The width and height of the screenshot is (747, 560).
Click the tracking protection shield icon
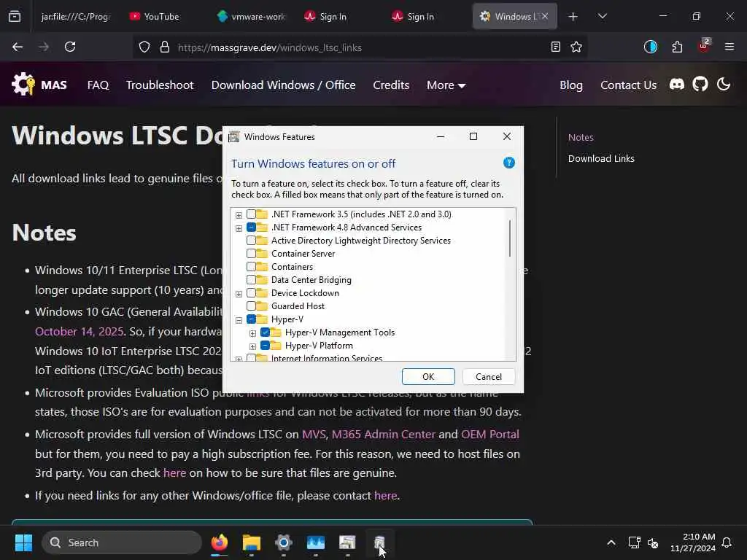point(144,47)
